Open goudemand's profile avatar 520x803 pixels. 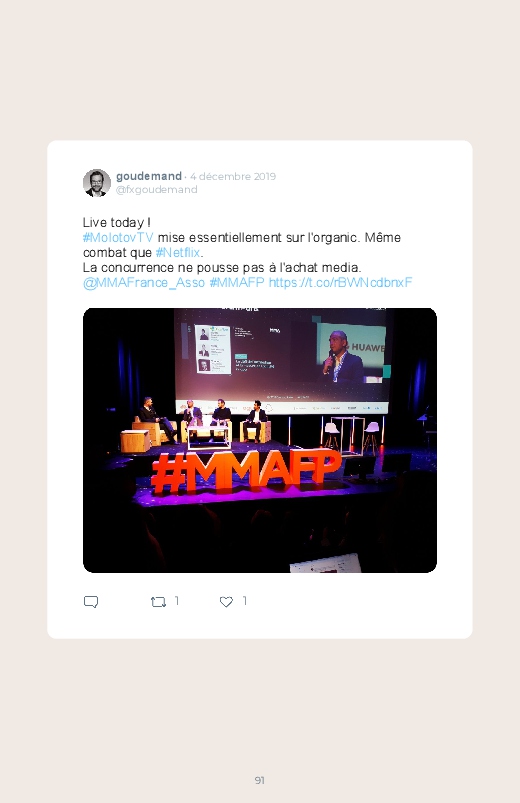click(x=97, y=183)
